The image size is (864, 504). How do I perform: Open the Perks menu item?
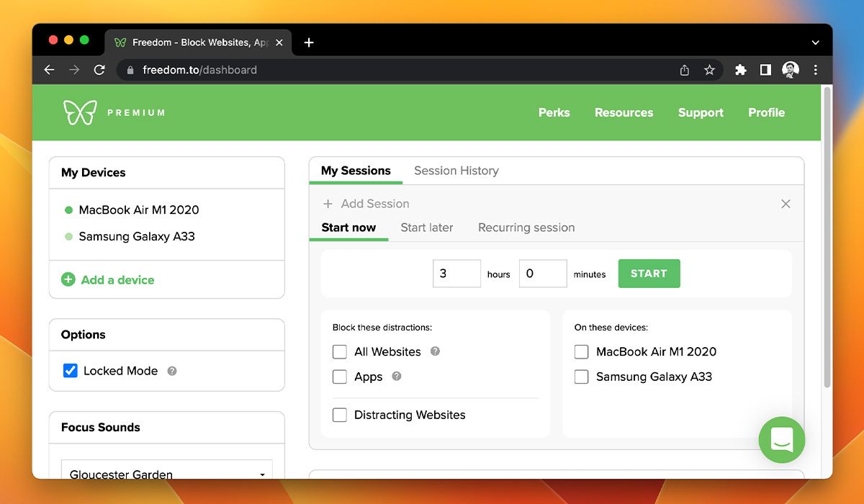pyautogui.click(x=554, y=112)
